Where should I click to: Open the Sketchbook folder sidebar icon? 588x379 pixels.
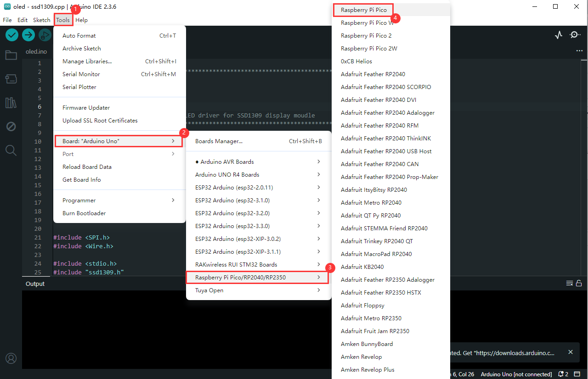11,56
